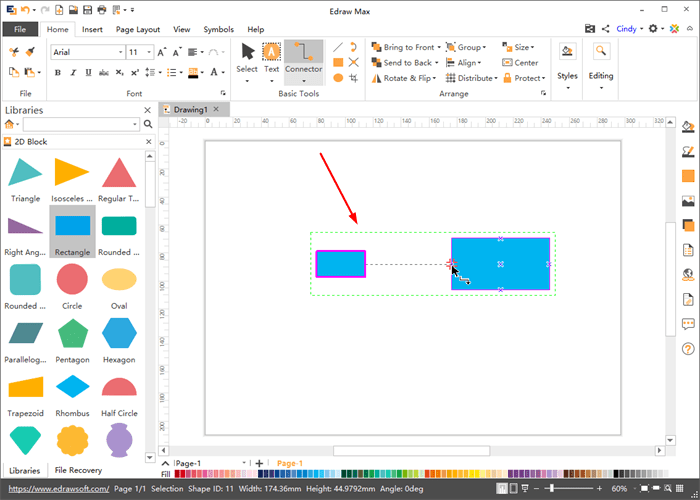
Task: Pick the black swatch in the Fill palette
Action: point(616,474)
